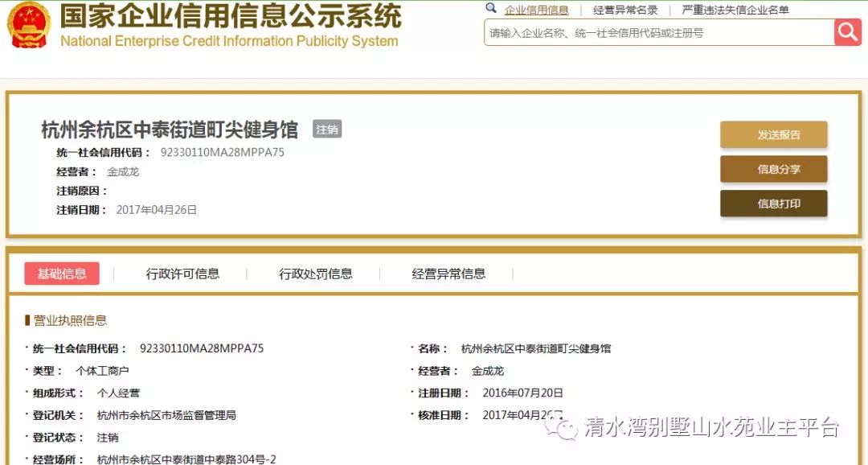This screenshot has height=465, width=868.
Task: Click business address 杭州市余杭区中泰街道中泰路304号-2
Action: [x=186, y=459]
